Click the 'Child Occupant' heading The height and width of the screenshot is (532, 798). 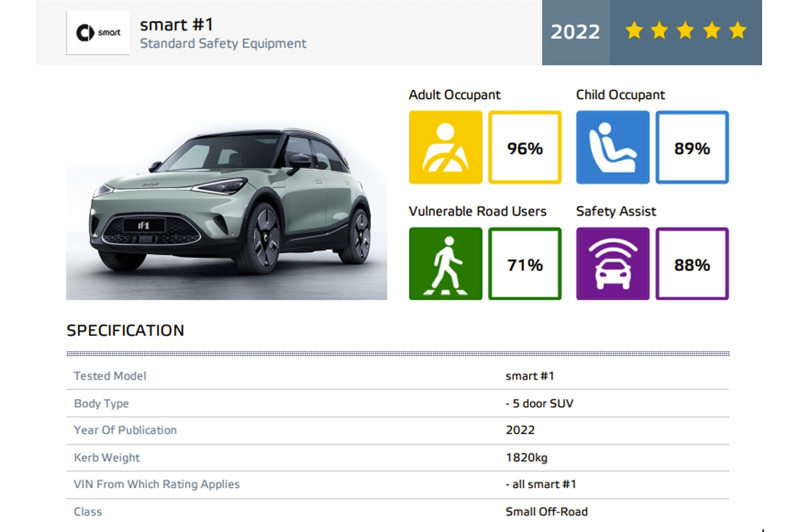[620, 94]
